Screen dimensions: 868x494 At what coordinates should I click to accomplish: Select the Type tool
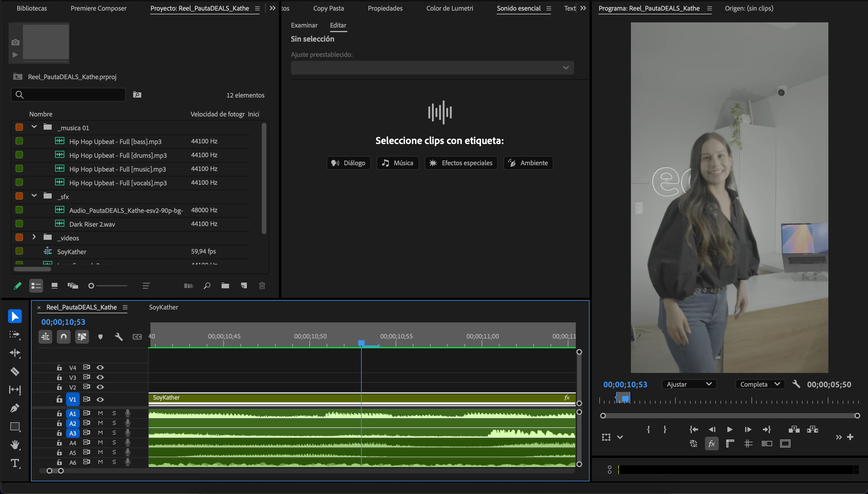pyautogui.click(x=15, y=463)
